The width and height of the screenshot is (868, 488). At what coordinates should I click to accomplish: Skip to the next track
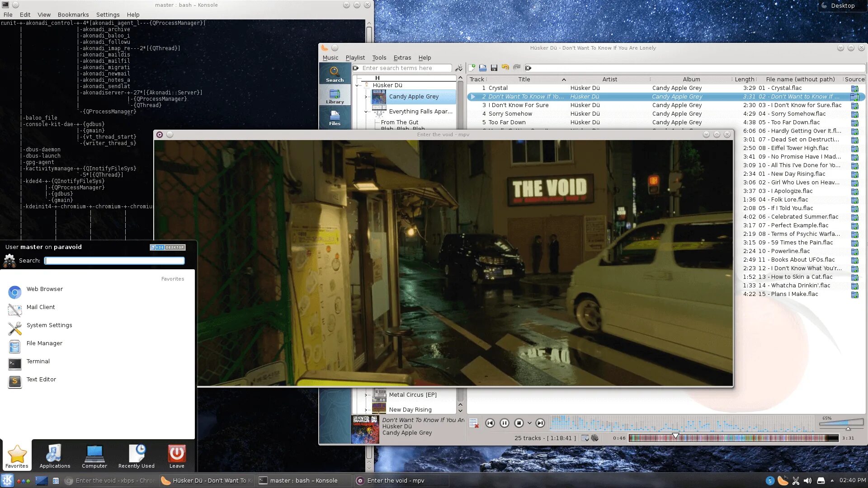(540, 423)
